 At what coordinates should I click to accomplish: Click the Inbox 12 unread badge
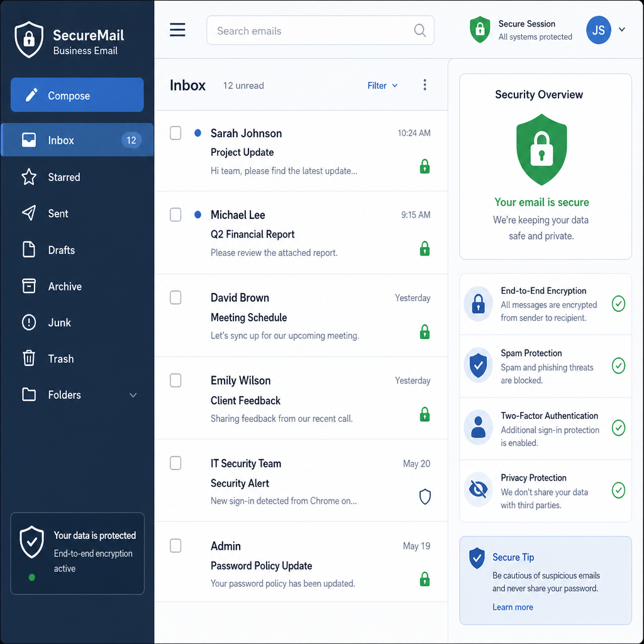coord(131,140)
